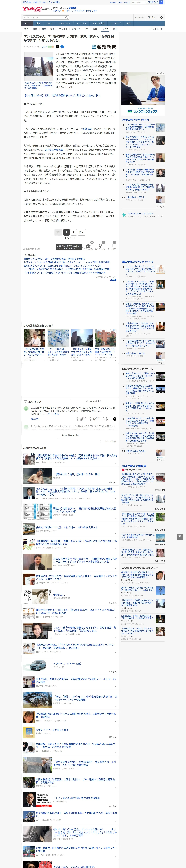Click the search magnifier button beside keyword field

click(66, 17)
